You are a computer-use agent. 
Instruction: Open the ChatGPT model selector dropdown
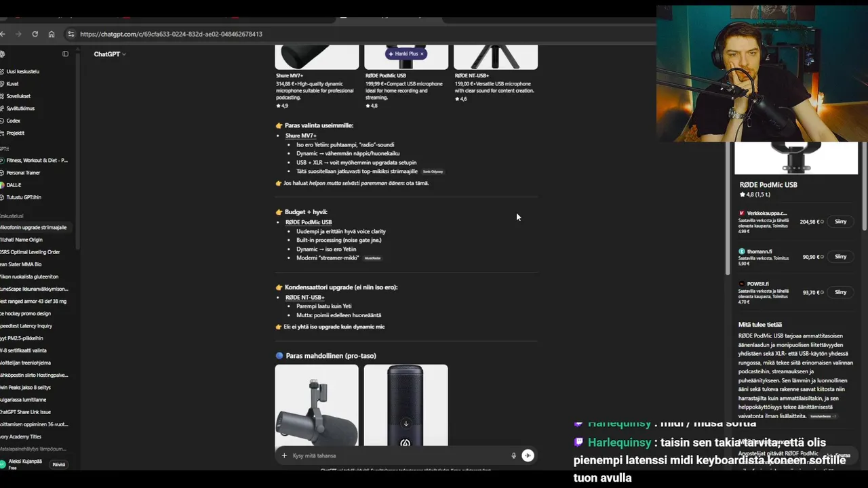110,54
